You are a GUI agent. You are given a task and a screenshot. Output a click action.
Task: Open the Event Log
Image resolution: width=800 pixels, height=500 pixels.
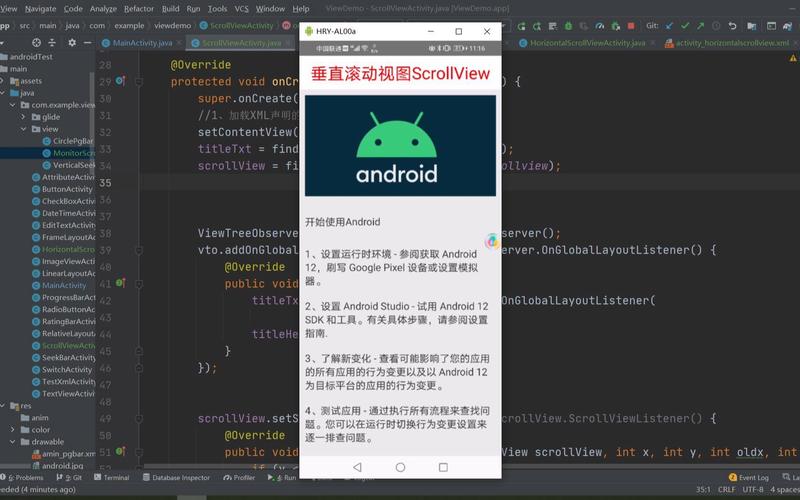pos(749,478)
